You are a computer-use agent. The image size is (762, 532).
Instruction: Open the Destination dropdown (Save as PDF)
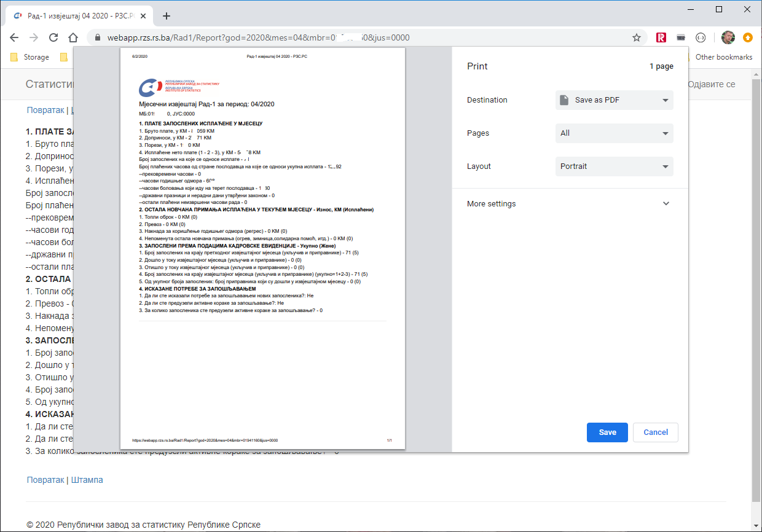(614, 100)
